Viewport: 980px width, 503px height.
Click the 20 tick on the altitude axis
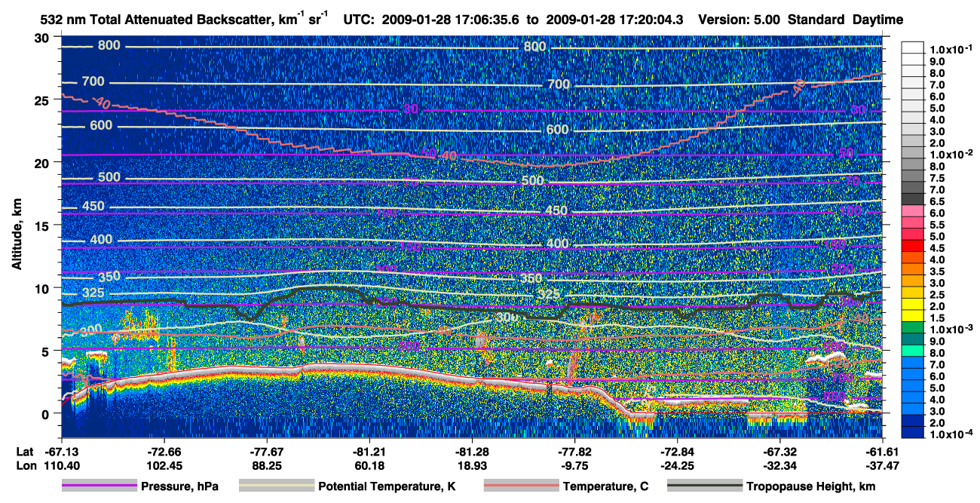43,162
